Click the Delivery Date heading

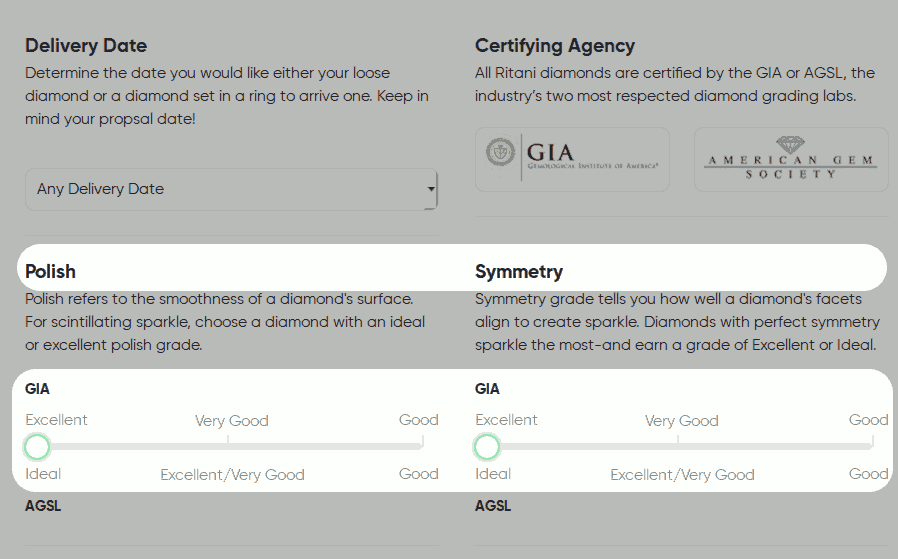point(86,46)
